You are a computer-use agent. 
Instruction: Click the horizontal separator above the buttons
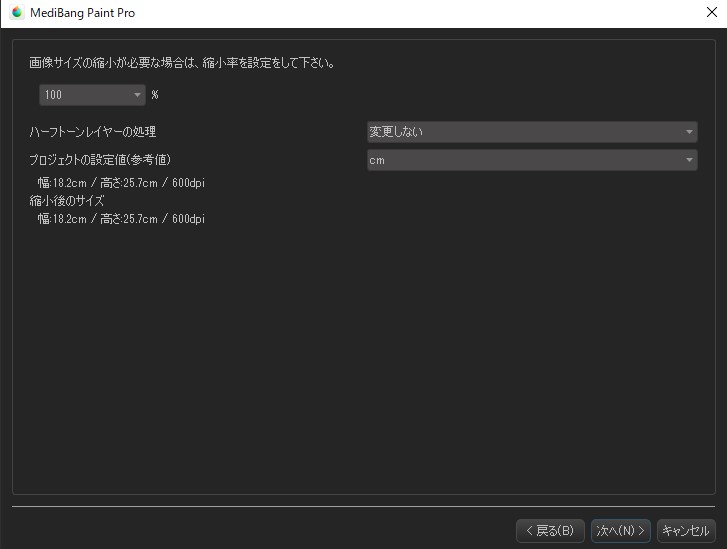tap(363, 507)
